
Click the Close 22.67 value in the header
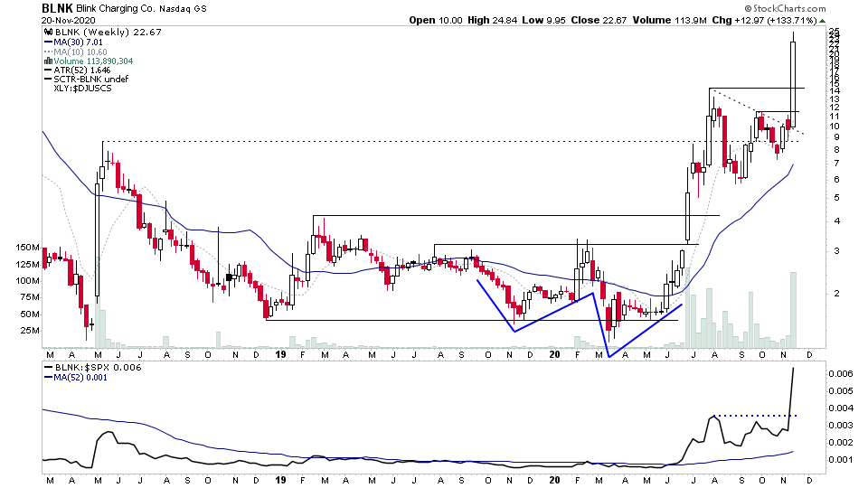tap(599, 20)
